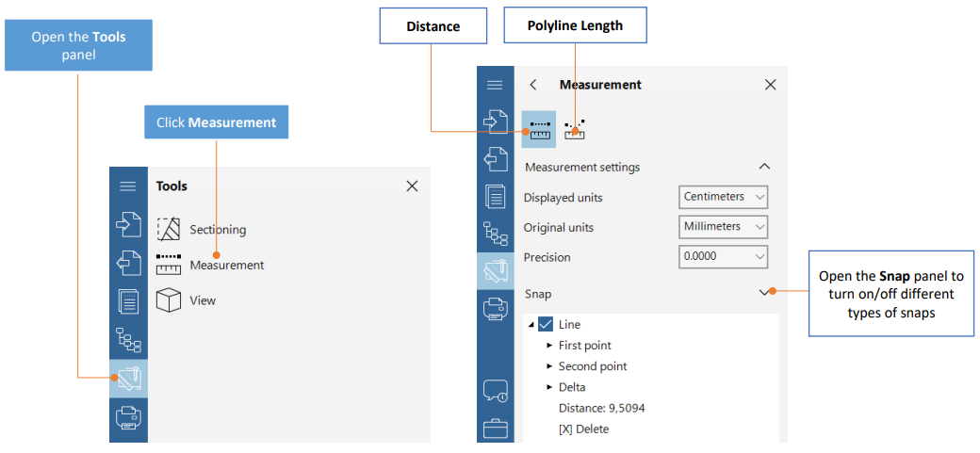Click the Line label in measurement tree
Viewport: 980px width, 453px height.
[569, 324]
